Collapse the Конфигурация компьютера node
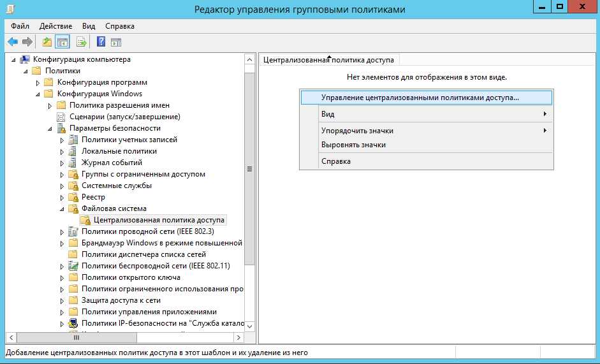The width and height of the screenshot is (600, 364). 14,60
